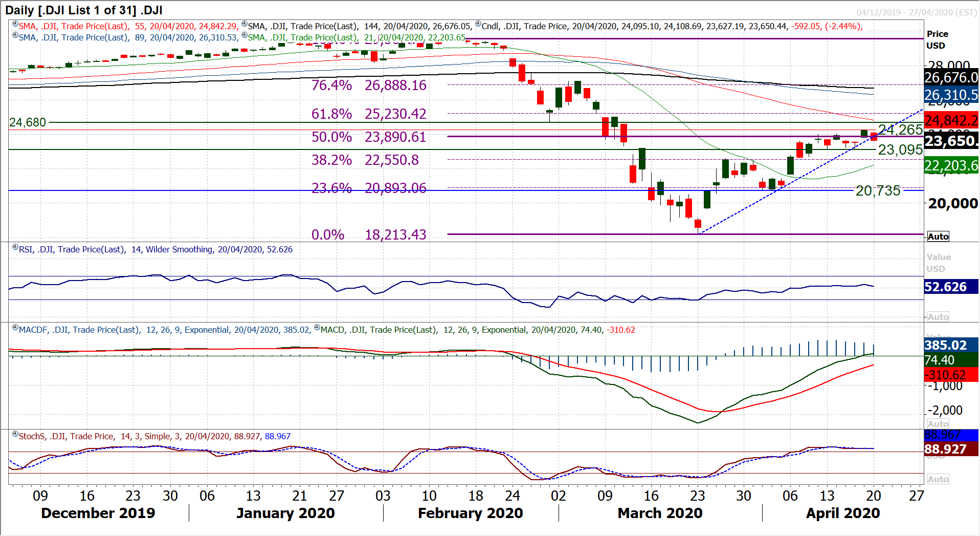The width and height of the screenshot is (980, 536).
Task: Select the 61.8% Fibonacci label 25,230.42
Action: [x=369, y=114]
